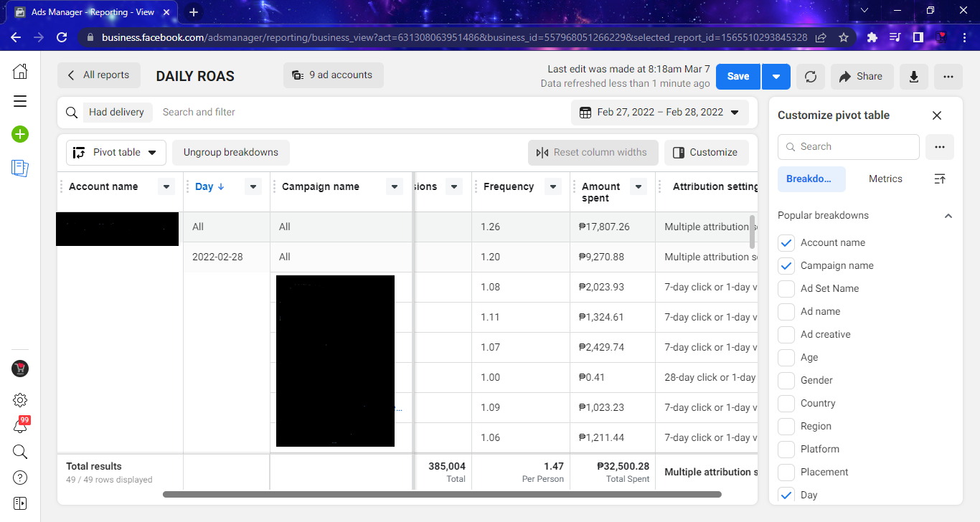
Task: Click the Had delivery filter chip
Action: 116,113
